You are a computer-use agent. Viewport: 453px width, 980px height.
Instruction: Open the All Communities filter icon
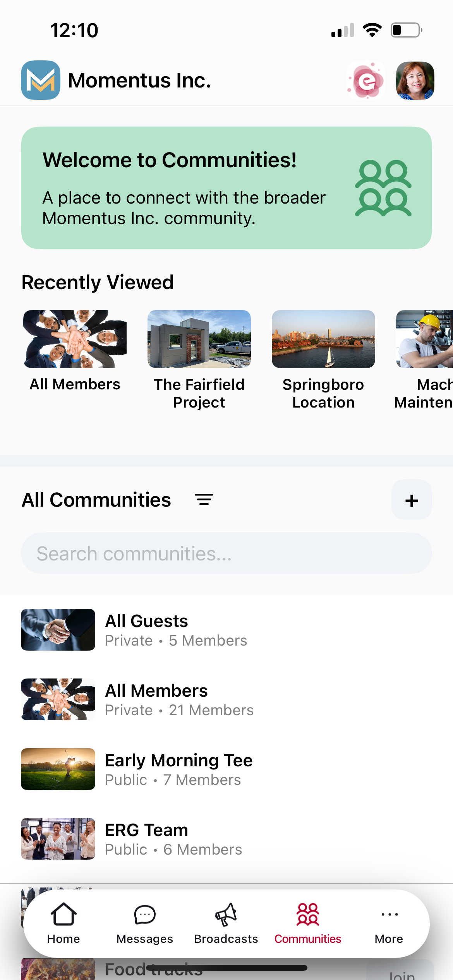pos(204,500)
